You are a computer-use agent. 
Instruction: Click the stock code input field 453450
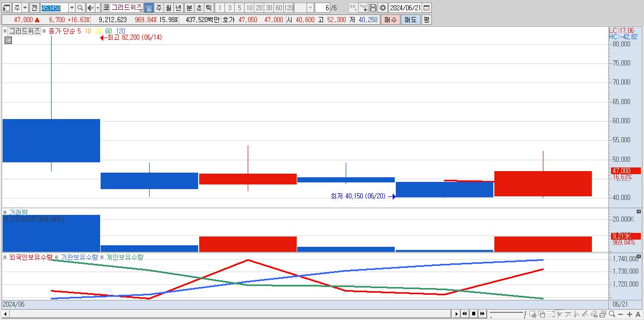click(54, 8)
